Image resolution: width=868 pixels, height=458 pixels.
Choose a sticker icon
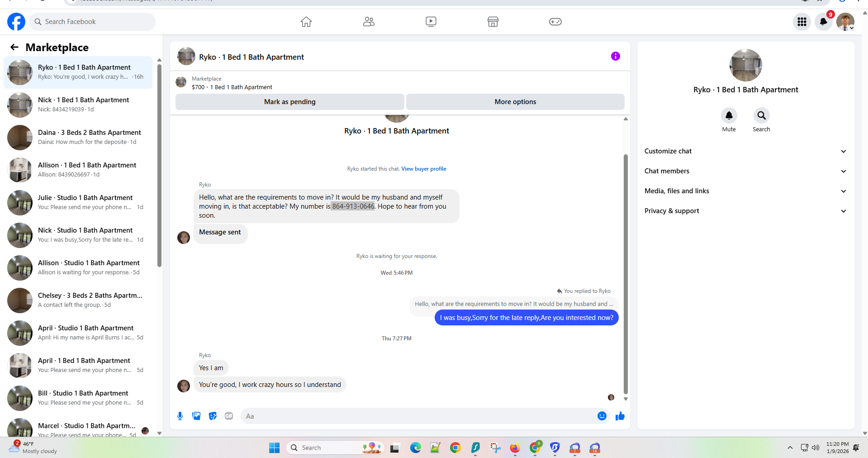[x=213, y=416]
